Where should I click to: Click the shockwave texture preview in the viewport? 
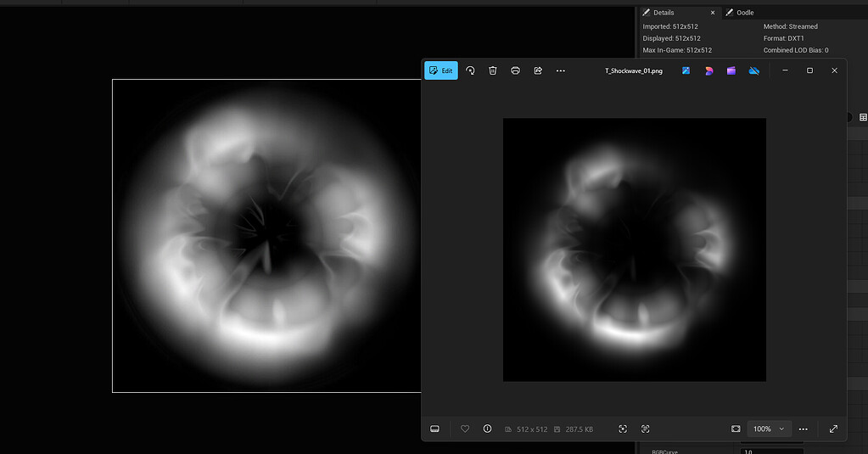click(266, 235)
